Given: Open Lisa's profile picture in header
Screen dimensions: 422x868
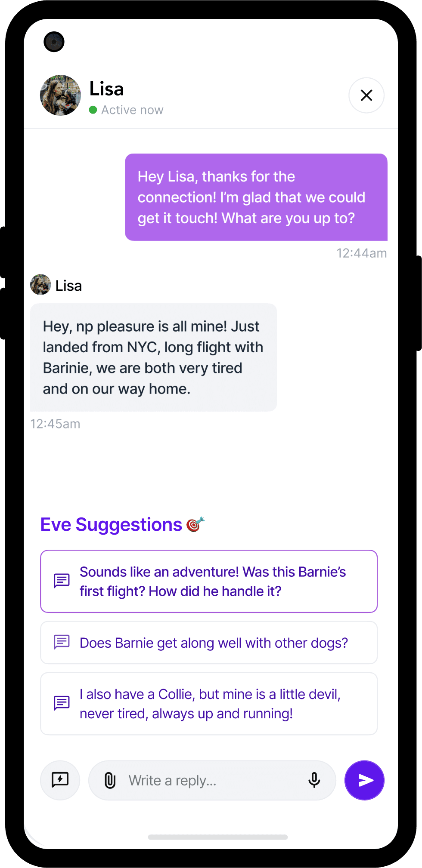Looking at the screenshot, I should [x=60, y=95].
